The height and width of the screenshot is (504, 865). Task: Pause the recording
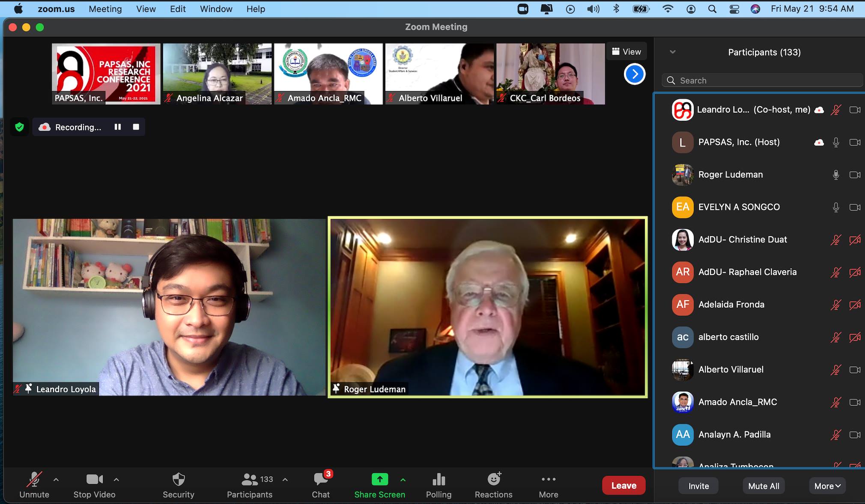[x=118, y=127]
